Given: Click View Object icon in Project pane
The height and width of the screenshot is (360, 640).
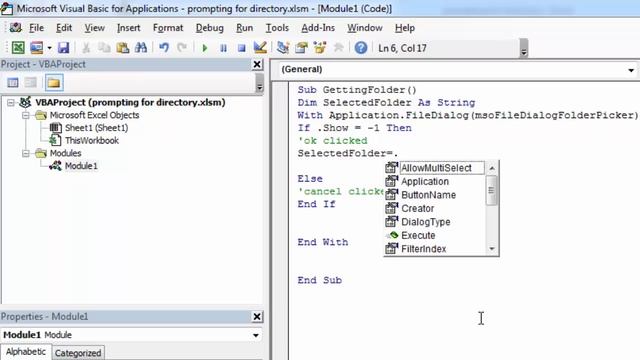Looking at the screenshot, I should (31, 83).
